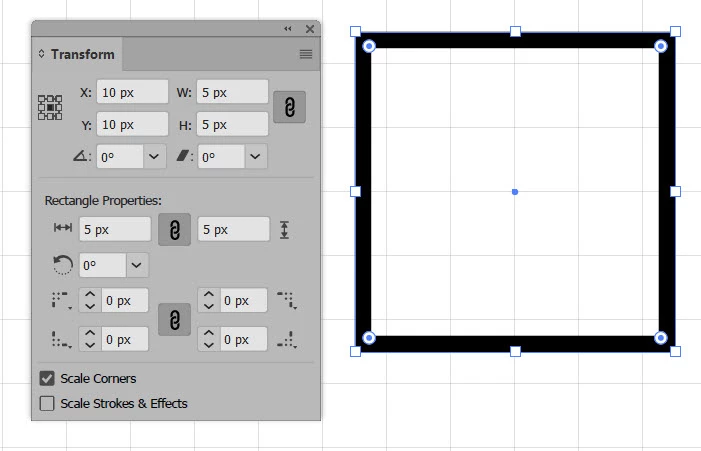Image resolution: width=701 pixels, height=451 pixels.
Task: Click the bottom-right bounding box corner handle
Action: coord(676,351)
